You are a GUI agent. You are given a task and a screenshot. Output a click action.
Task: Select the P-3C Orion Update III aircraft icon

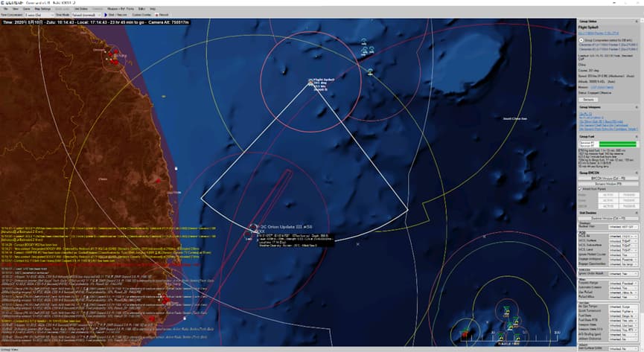point(253,227)
